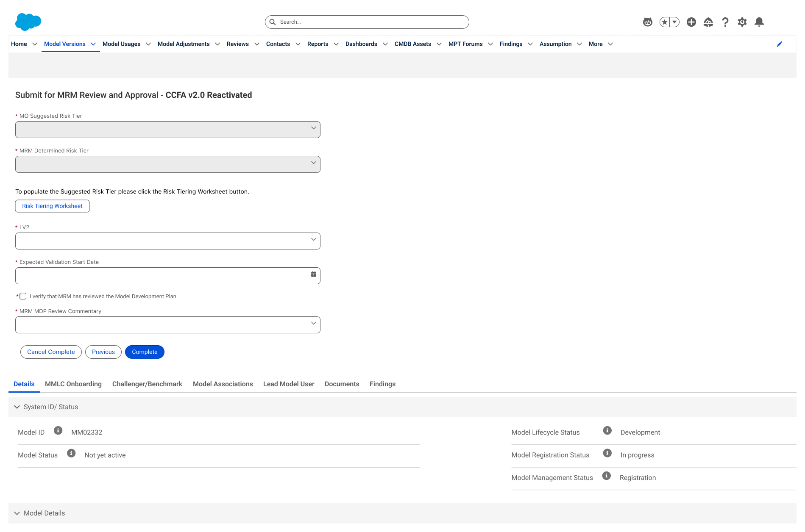Click into the global Search field
805x532 pixels.
pos(367,22)
